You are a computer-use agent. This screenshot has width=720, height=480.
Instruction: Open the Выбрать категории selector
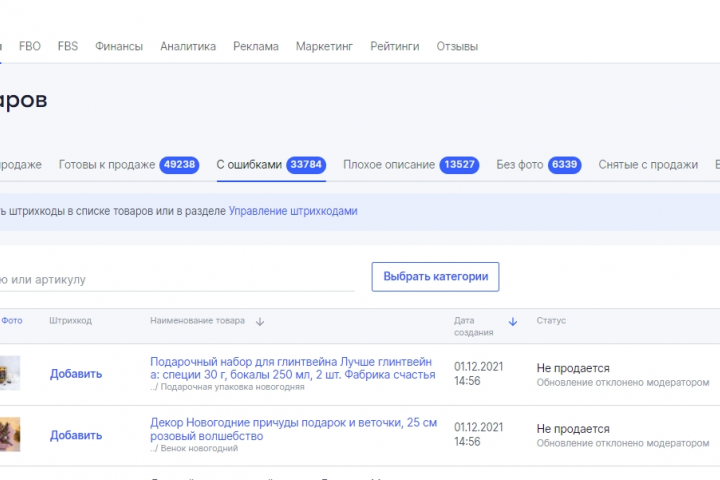click(x=435, y=277)
